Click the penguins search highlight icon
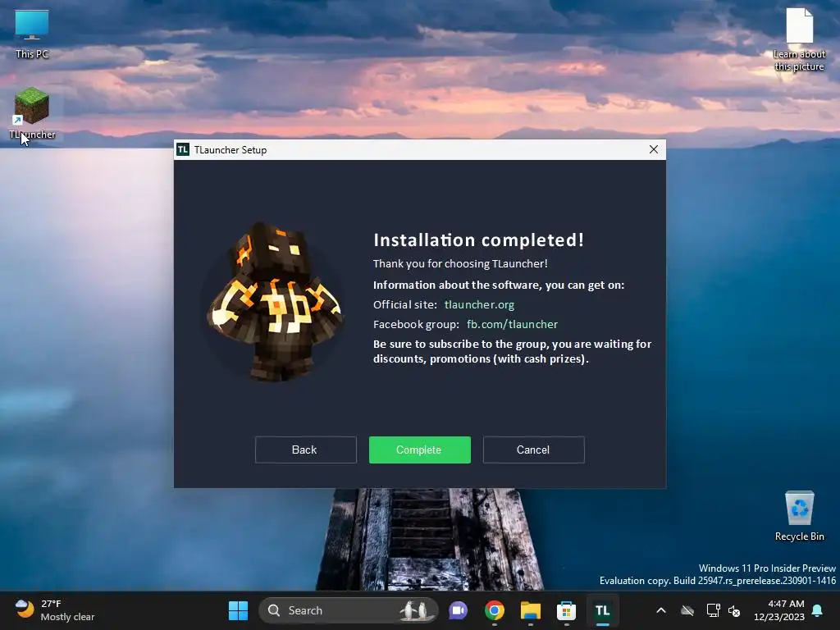Image resolution: width=840 pixels, height=630 pixels. point(415,610)
